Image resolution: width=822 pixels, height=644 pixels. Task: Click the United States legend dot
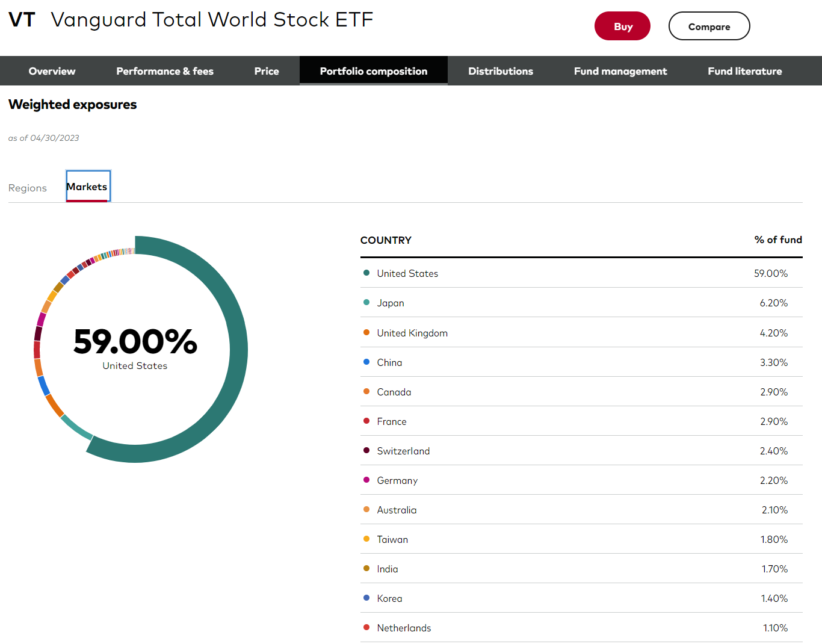click(x=366, y=273)
